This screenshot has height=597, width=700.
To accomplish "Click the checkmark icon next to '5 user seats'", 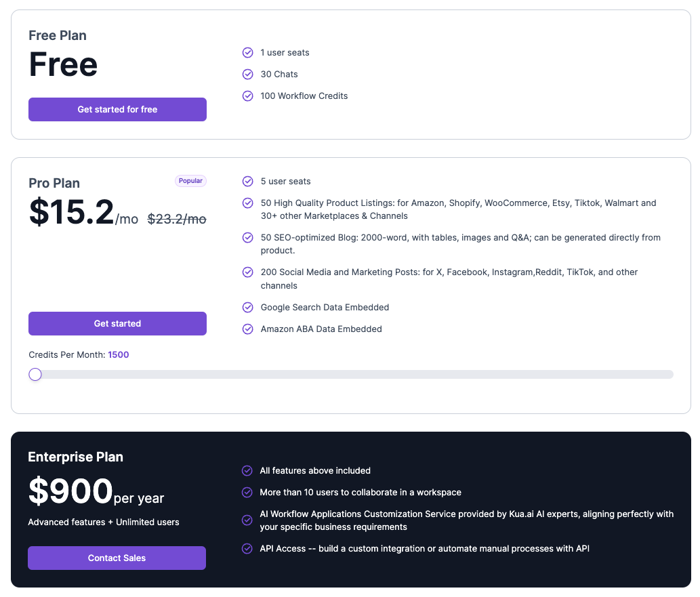I will click(x=248, y=182).
